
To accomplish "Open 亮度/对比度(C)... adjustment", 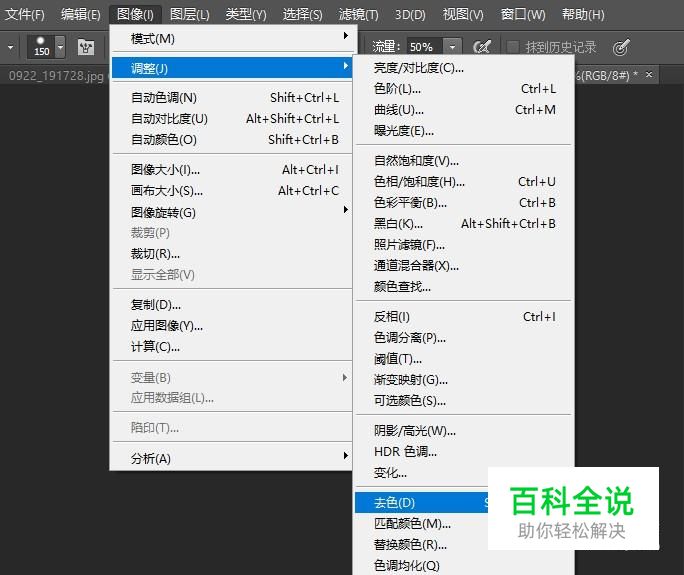I will pyautogui.click(x=463, y=68).
